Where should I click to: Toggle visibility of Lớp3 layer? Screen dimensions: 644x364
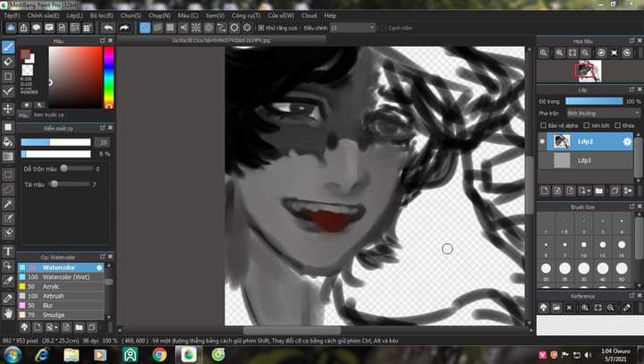(542, 161)
